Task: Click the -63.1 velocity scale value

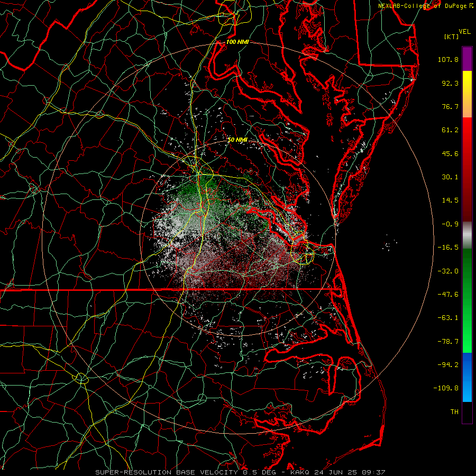Action: 448,318
